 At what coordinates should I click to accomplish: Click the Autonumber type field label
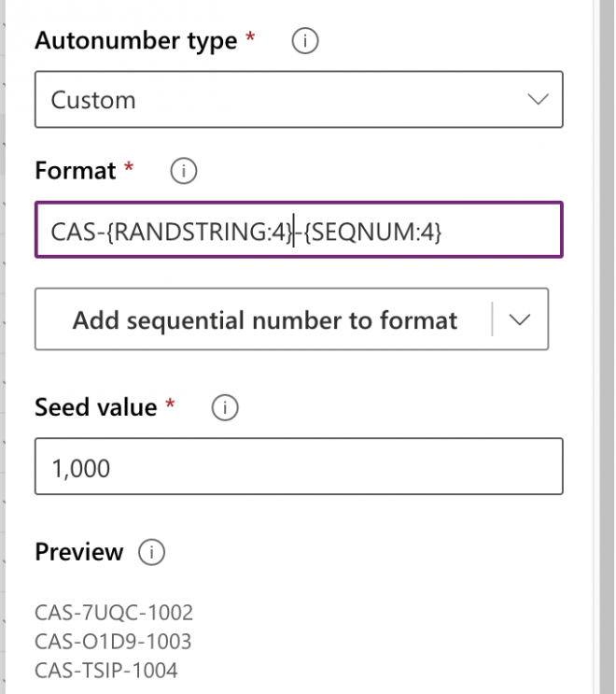135,42
